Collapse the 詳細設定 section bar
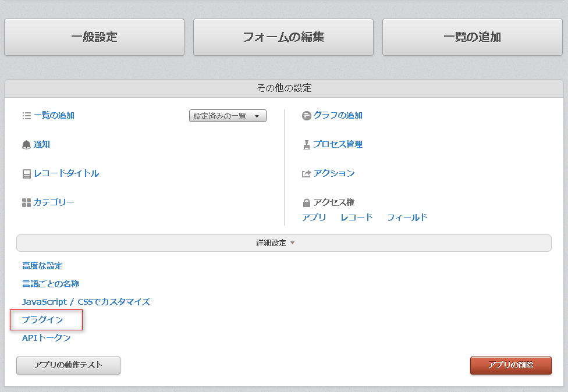This screenshot has width=568, height=392. [283, 243]
